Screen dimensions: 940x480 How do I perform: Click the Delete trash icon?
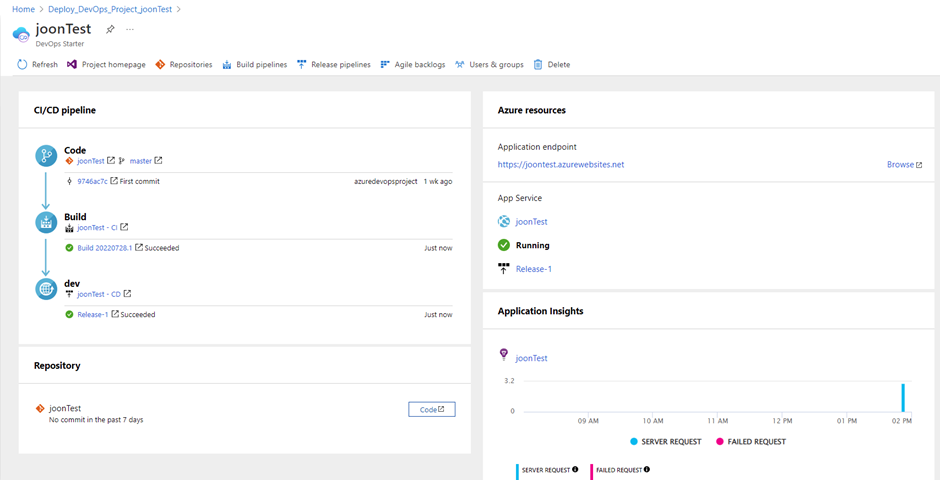538,65
